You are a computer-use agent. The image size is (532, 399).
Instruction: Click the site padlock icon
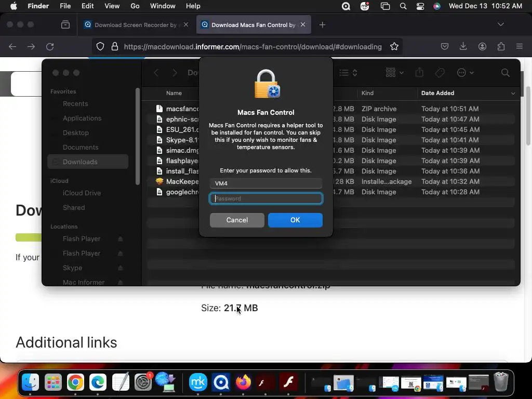115,46
